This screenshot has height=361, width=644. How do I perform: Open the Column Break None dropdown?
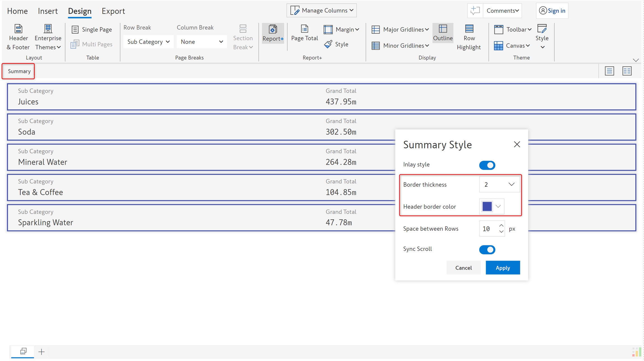click(202, 42)
